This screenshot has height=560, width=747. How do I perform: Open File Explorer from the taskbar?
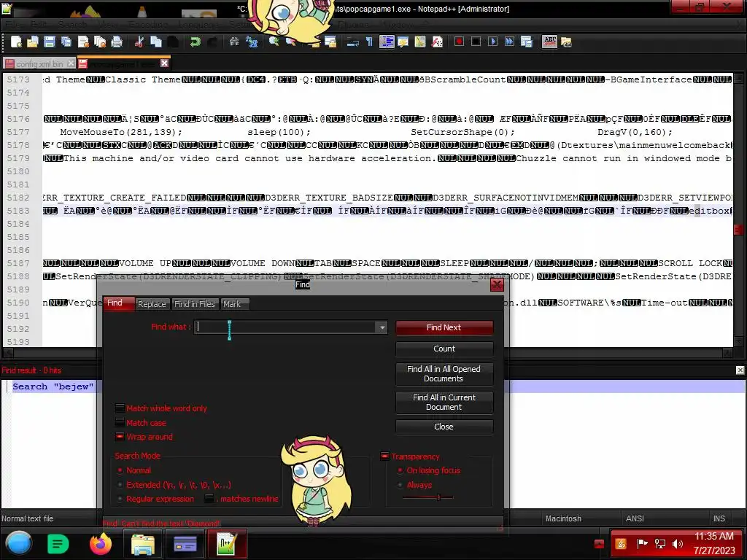point(143,544)
